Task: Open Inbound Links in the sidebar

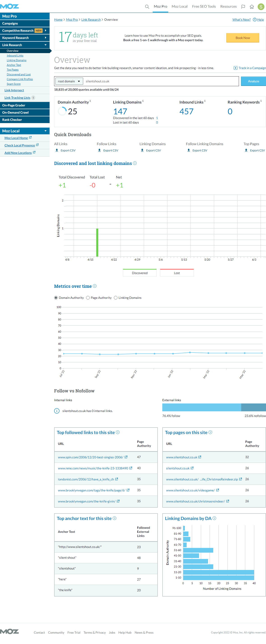Action: 15,56
